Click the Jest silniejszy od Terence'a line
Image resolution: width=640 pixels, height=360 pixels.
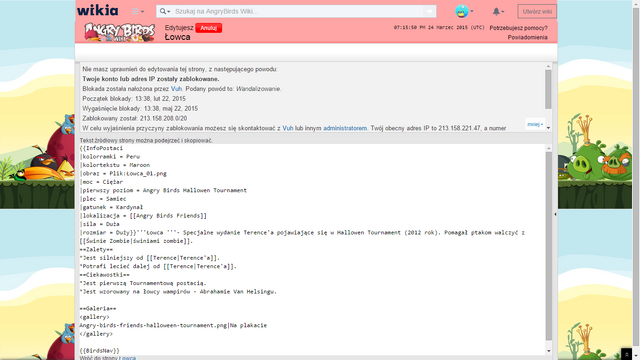tap(150, 258)
